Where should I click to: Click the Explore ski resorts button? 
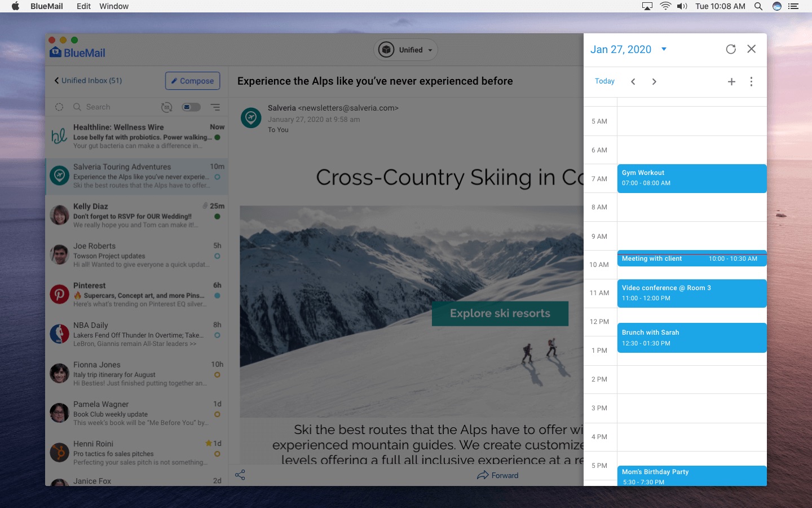click(500, 313)
